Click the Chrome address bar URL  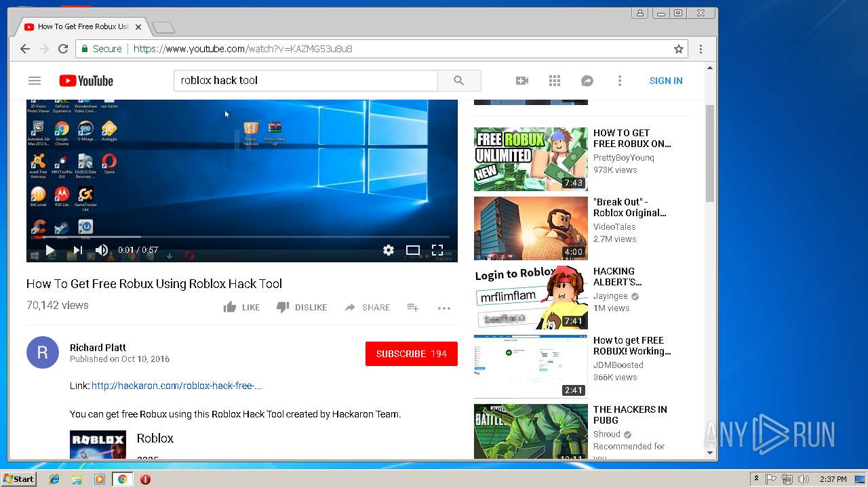point(243,49)
